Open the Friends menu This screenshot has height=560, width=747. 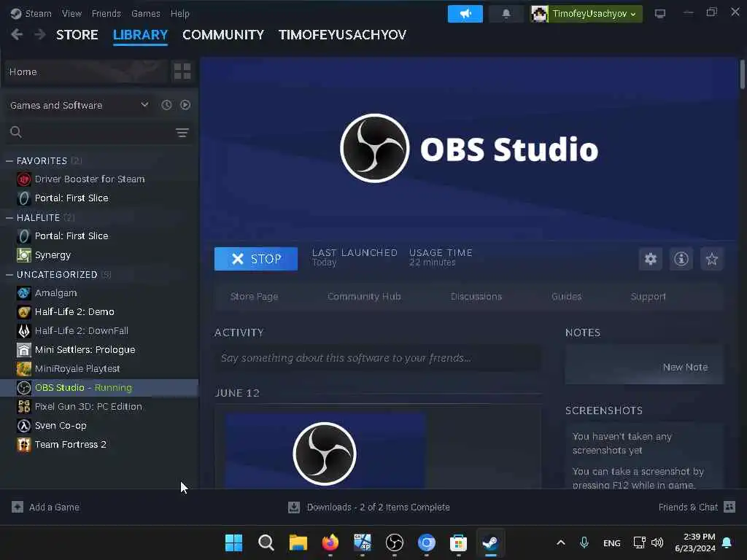[107, 13]
